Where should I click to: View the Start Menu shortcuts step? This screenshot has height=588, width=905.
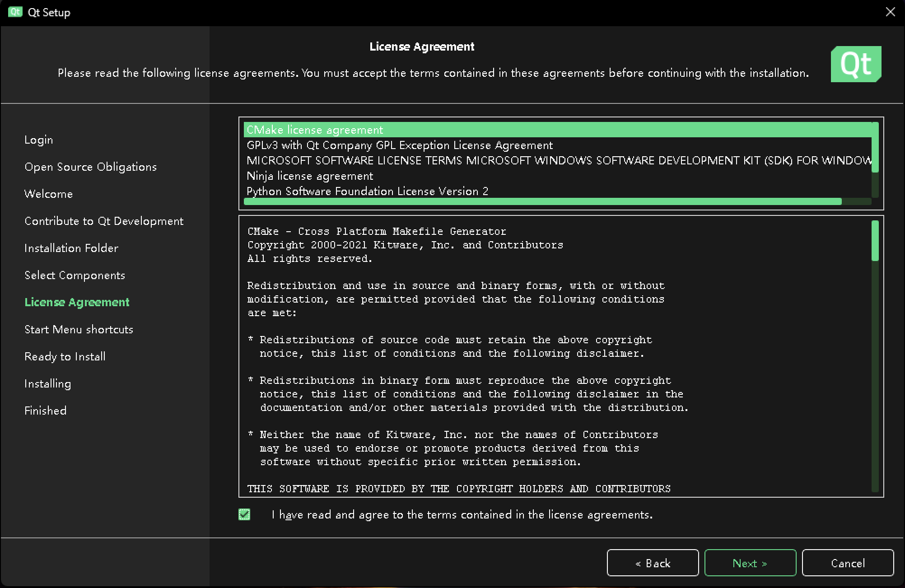[x=79, y=329]
